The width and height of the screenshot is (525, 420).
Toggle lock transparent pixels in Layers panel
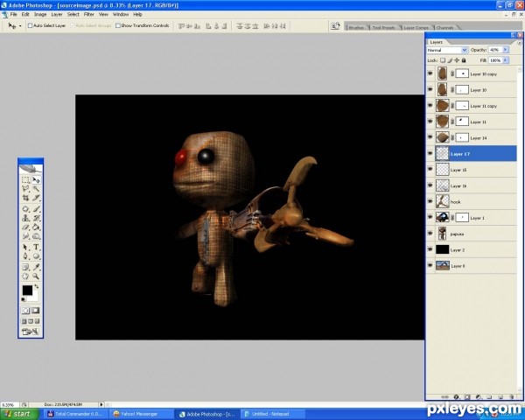point(443,60)
